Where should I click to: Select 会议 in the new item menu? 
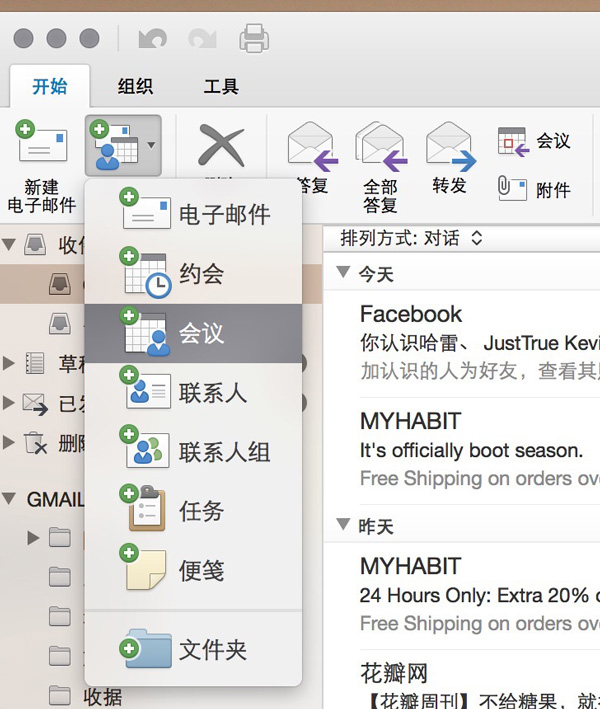(x=193, y=333)
